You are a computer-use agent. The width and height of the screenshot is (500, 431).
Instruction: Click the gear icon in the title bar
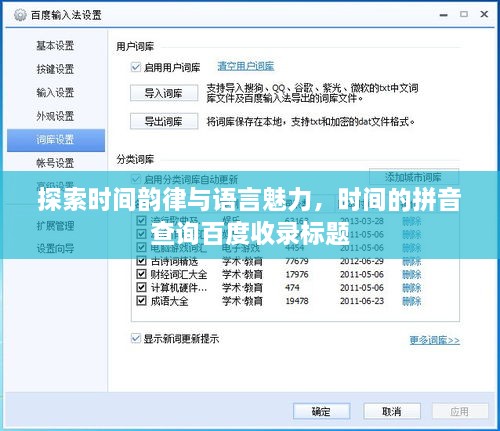(20, 15)
